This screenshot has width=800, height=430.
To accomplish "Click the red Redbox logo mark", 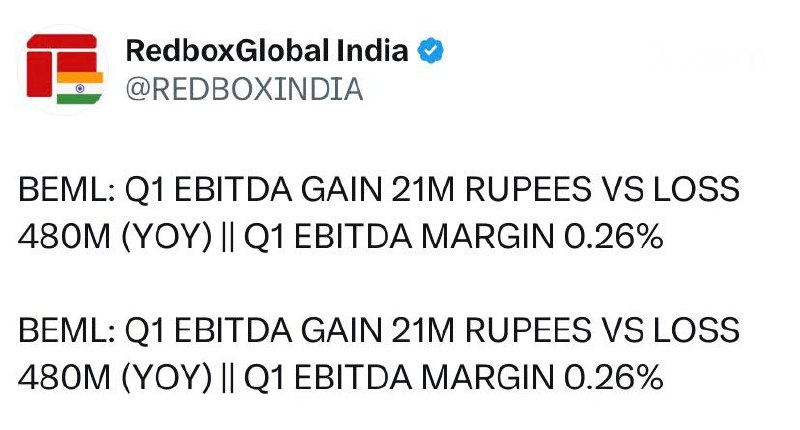I will click(61, 65).
